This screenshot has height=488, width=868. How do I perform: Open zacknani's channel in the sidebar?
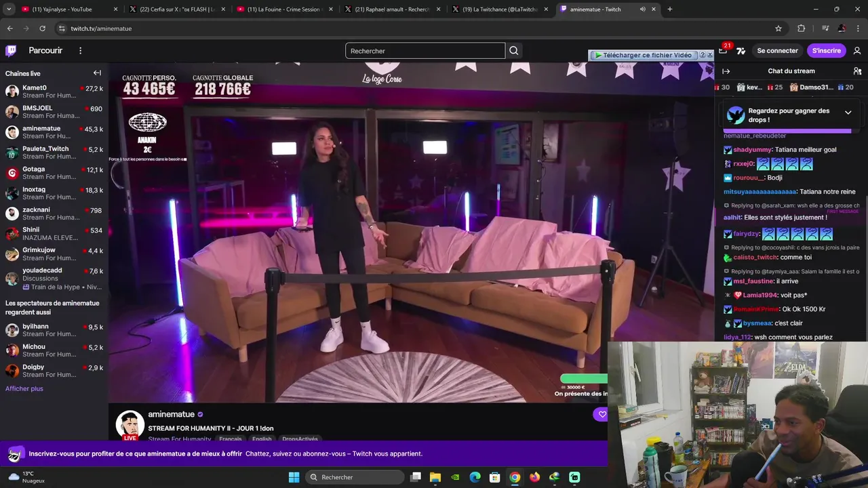(54, 213)
